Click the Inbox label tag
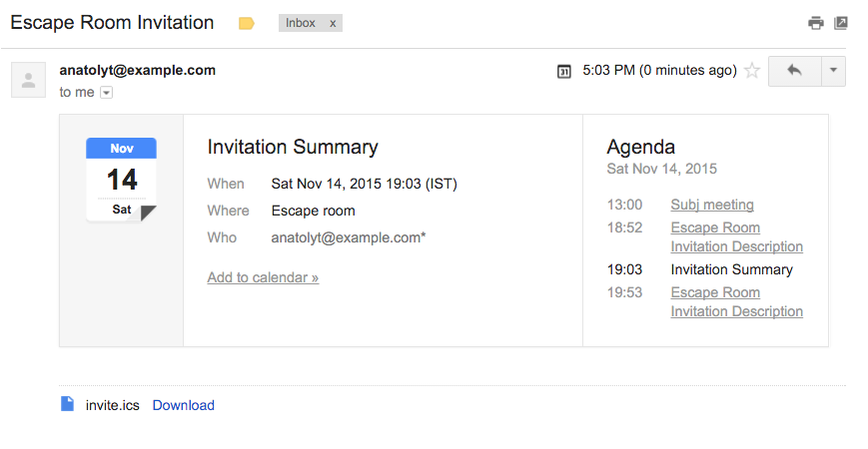868x449 pixels. coord(301,23)
